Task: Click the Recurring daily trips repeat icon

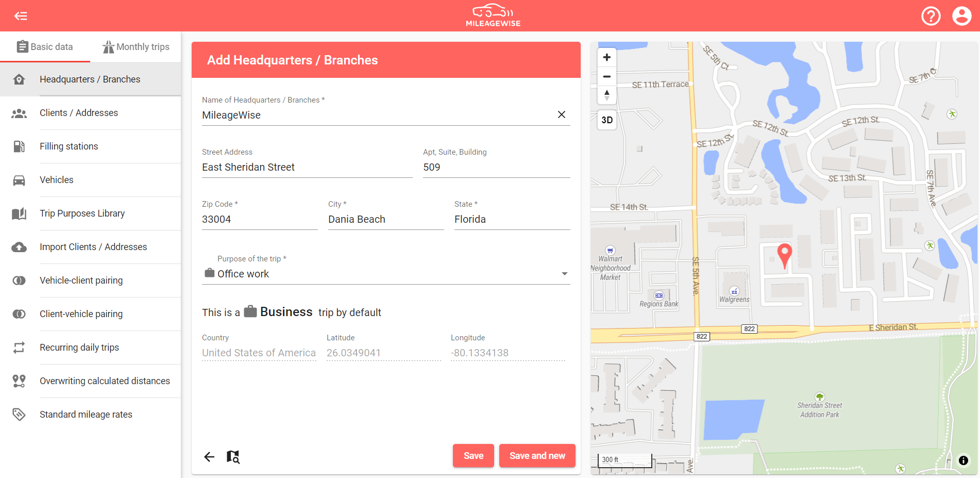Action: (19, 348)
